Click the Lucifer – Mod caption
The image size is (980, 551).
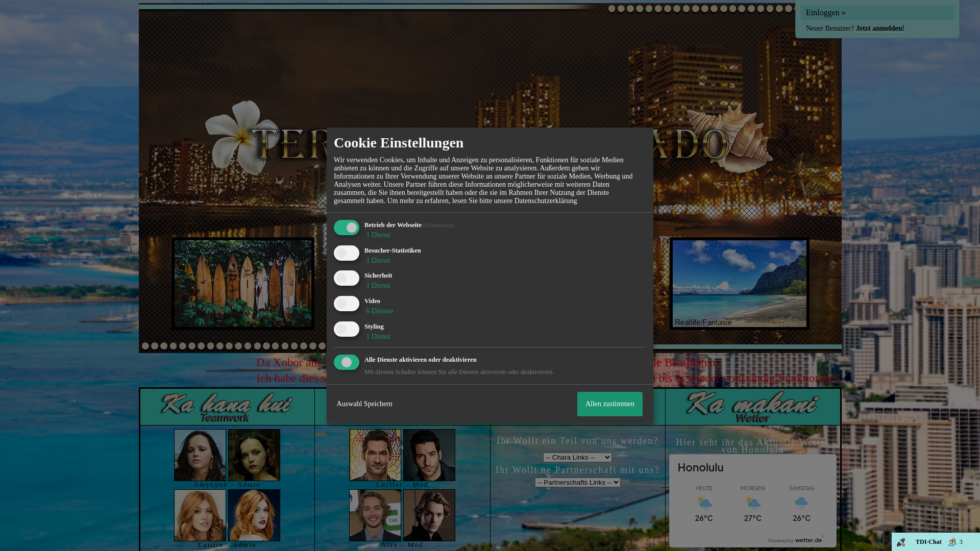click(402, 485)
